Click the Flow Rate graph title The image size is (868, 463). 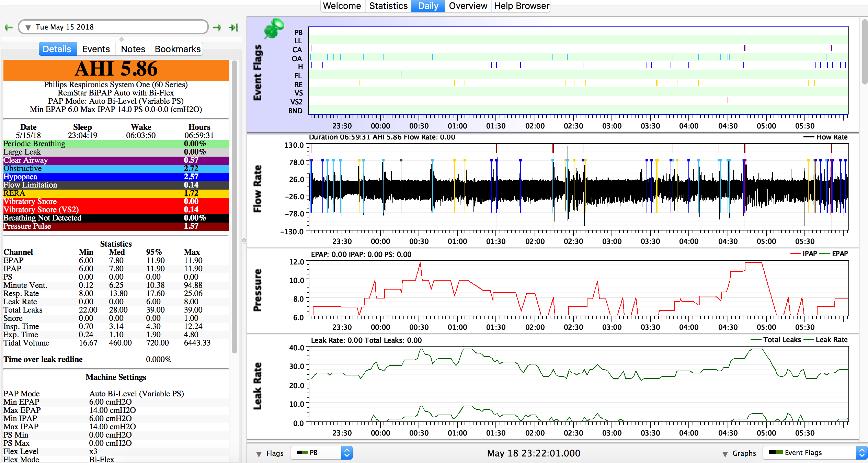pos(257,189)
